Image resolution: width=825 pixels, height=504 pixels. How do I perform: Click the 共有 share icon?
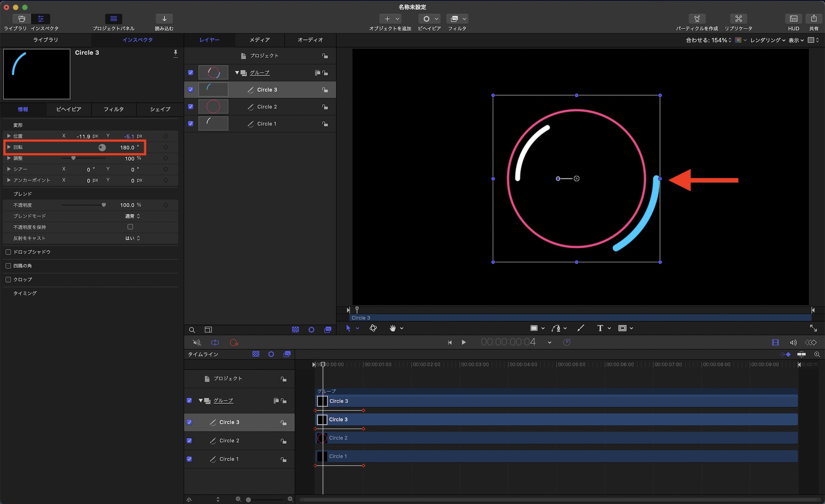click(813, 19)
